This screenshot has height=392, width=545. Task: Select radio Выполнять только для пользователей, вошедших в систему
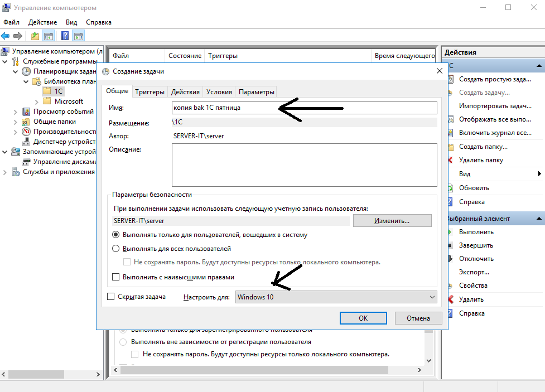(115, 235)
